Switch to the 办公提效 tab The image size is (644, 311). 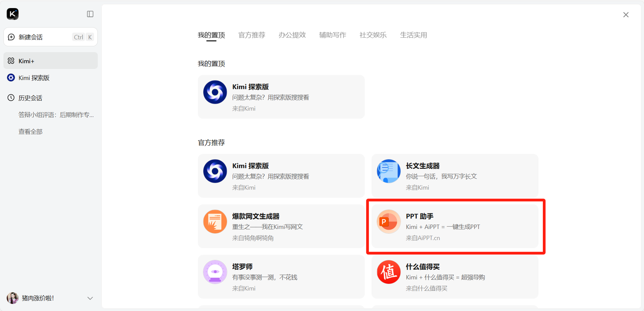click(292, 35)
